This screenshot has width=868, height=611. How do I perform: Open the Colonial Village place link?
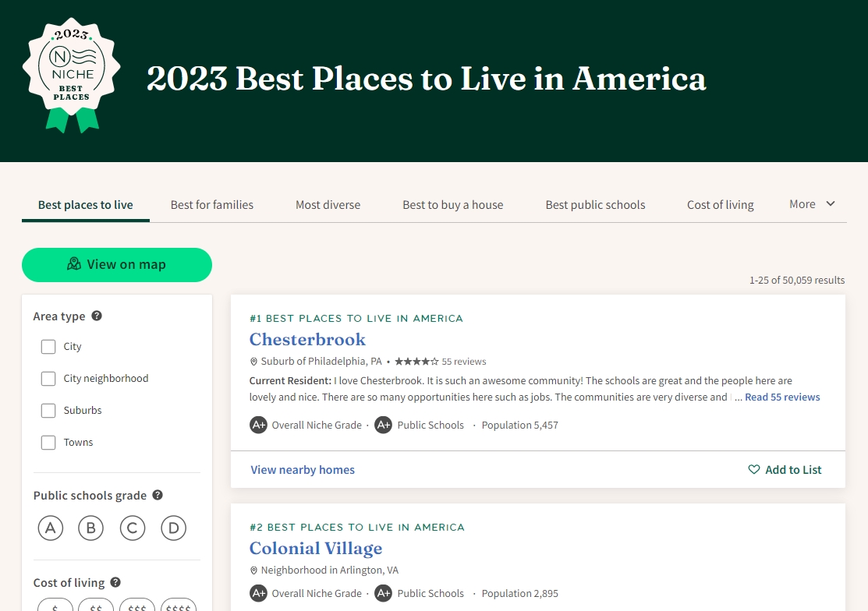point(316,548)
